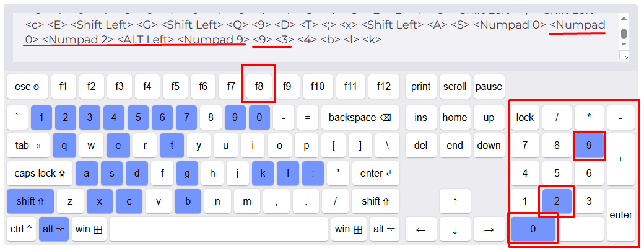Click the highlighted q key
The width and height of the screenshot is (644, 251).
point(64,146)
